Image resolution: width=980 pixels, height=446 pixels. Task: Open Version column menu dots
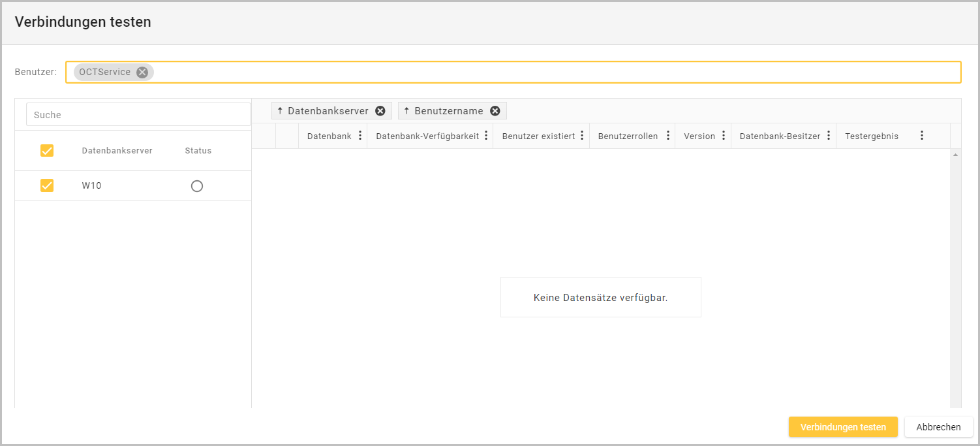pos(724,136)
